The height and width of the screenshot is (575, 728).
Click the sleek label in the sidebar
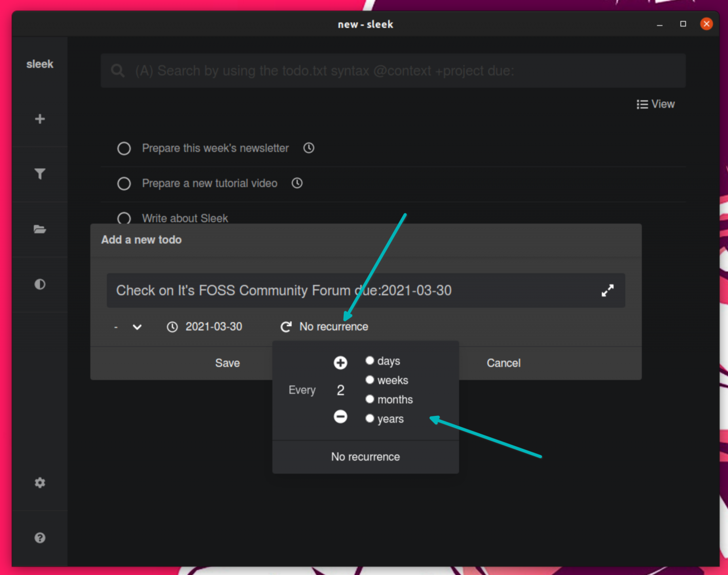pyautogui.click(x=40, y=63)
